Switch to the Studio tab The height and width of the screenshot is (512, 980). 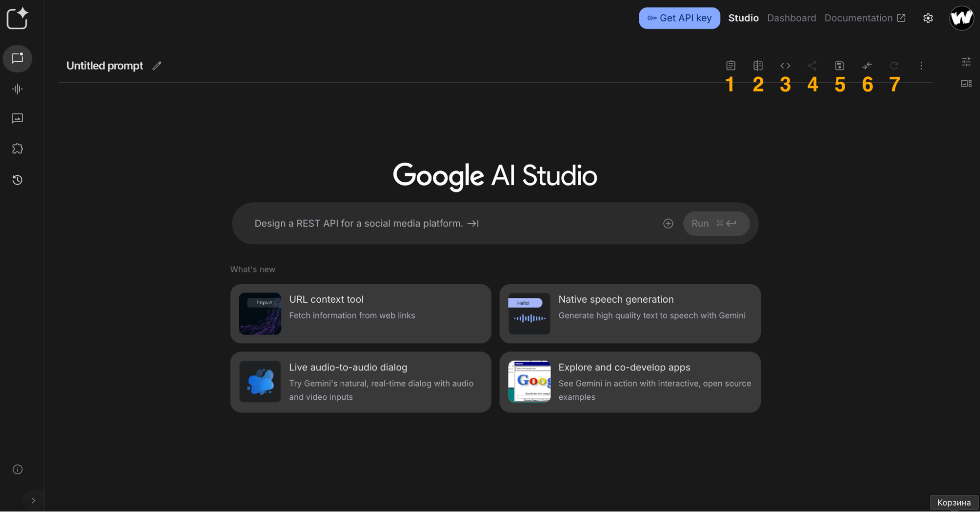pos(743,18)
